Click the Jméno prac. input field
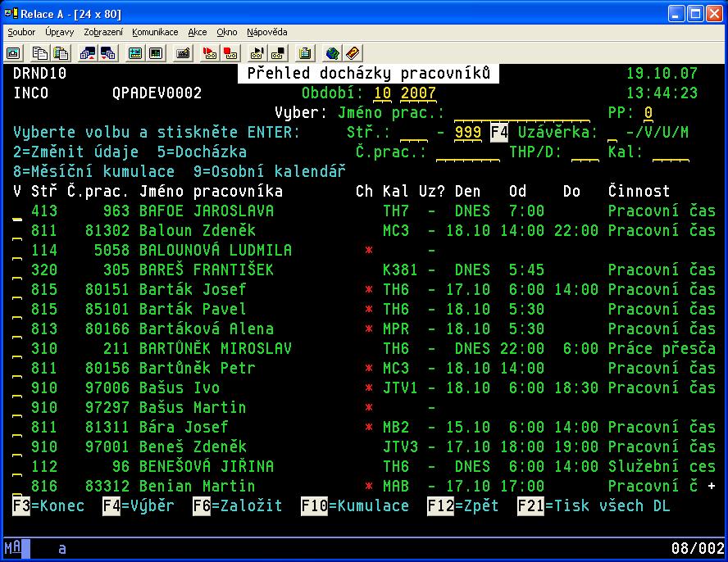This screenshot has width=728, height=562. (521, 113)
